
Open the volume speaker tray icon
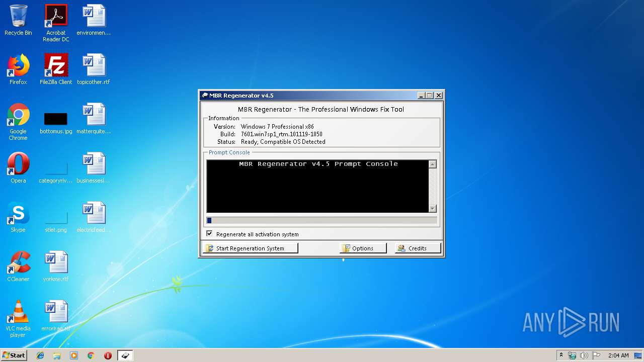tap(584, 355)
